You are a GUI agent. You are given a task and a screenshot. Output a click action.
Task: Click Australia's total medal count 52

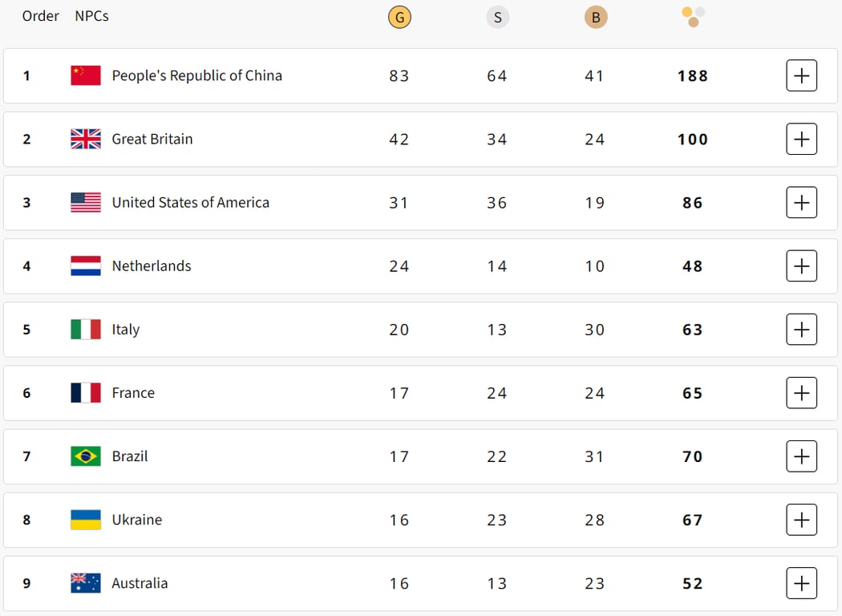coord(693,584)
